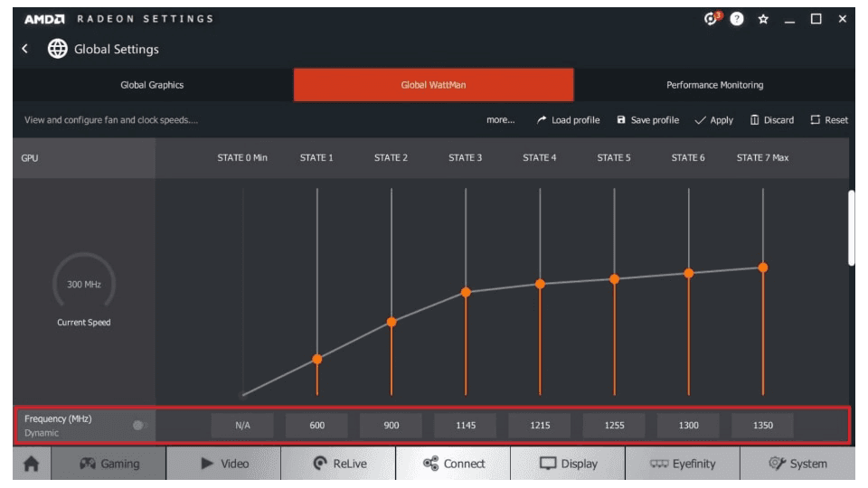Image resolution: width=868 pixels, height=488 pixels.
Task: Click the 300 MHz current speed gauge
Action: coord(84,281)
